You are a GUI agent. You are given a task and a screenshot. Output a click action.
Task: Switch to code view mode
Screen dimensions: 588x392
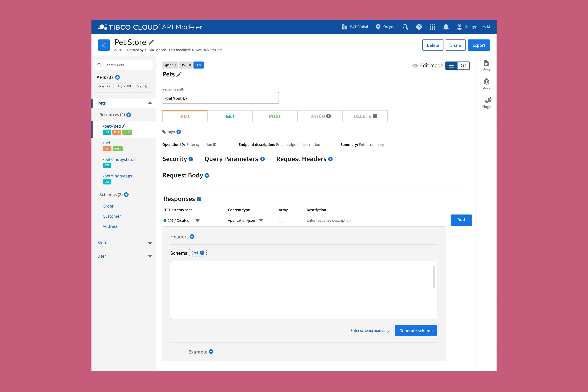(464, 65)
